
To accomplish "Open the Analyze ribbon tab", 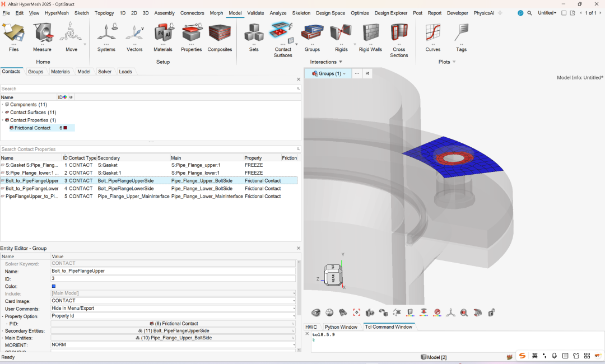I will [x=278, y=13].
